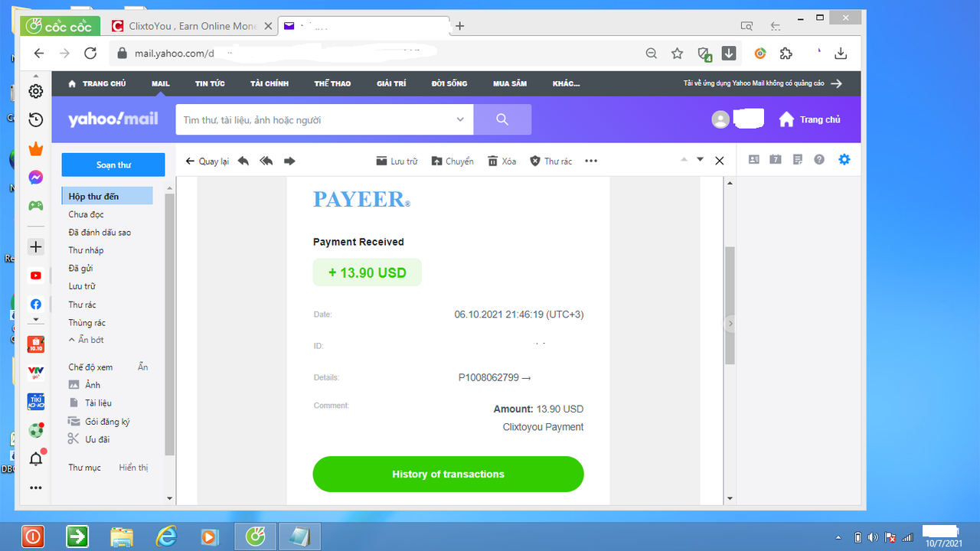This screenshot has width=980, height=551.
Task: Open Coc Coc sidebar settings gear
Action: 36,91
